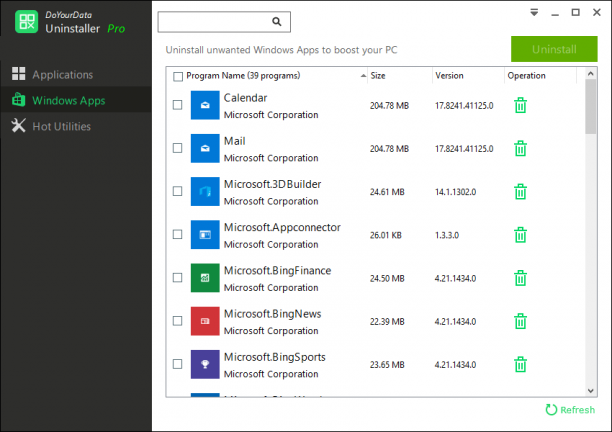Click the green Uninstall button
The width and height of the screenshot is (612, 432).
[x=554, y=49]
